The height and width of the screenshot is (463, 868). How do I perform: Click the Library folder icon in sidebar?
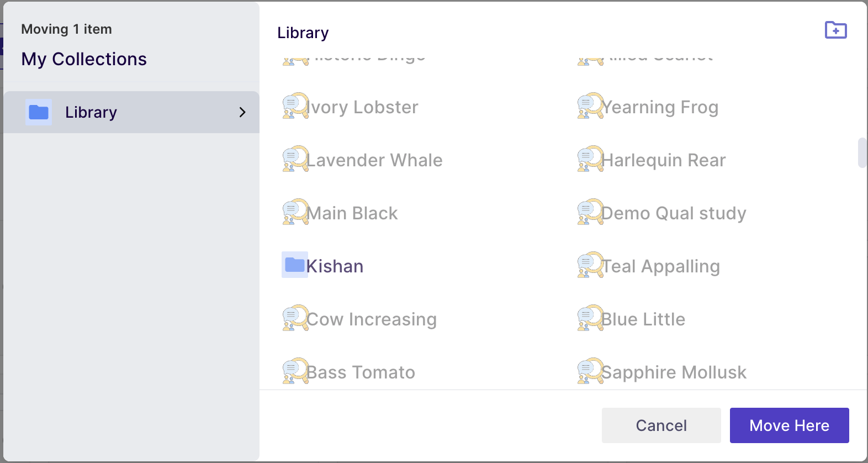pos(39,112)
